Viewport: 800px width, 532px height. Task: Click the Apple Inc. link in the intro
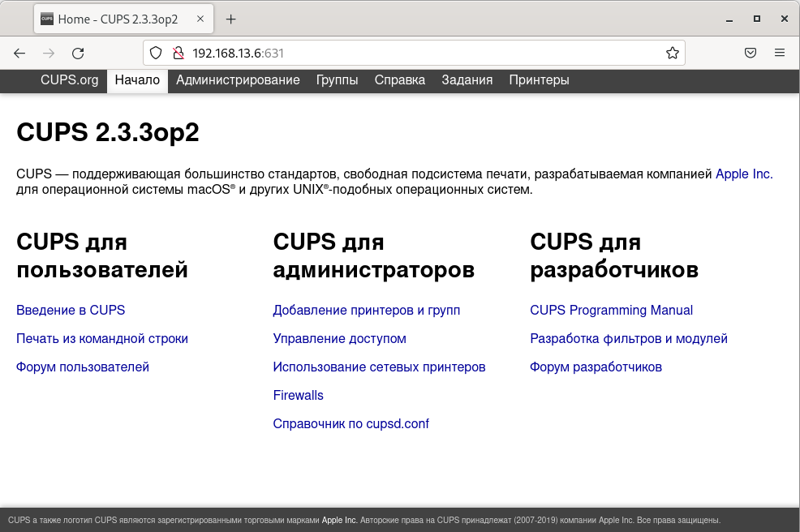click(x=742, y=174)
